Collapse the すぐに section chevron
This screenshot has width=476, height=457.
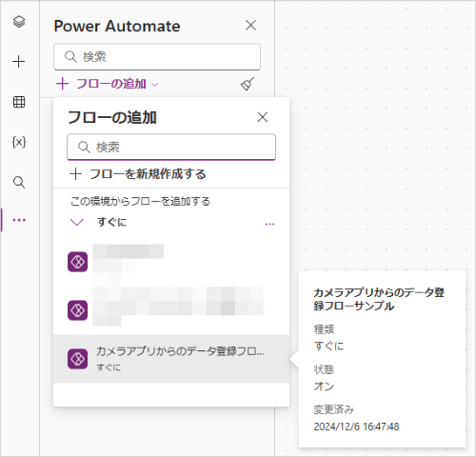[x=77, y=222]
